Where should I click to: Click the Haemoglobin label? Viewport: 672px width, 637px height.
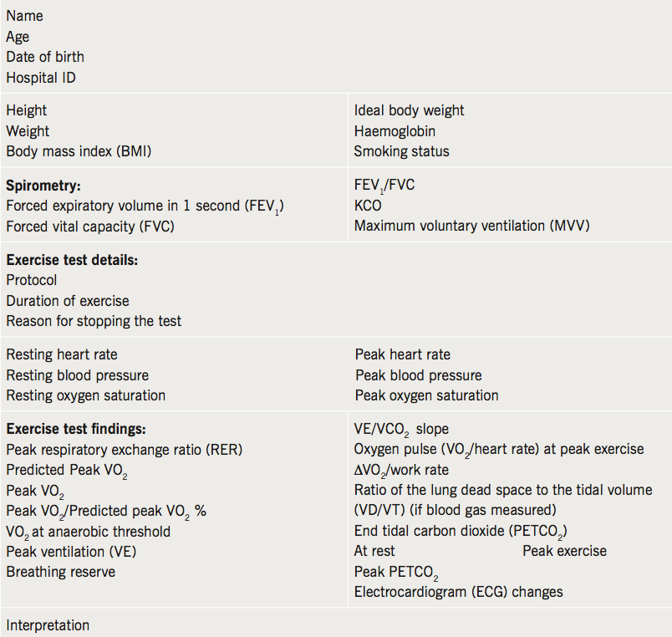coord(395,131)
